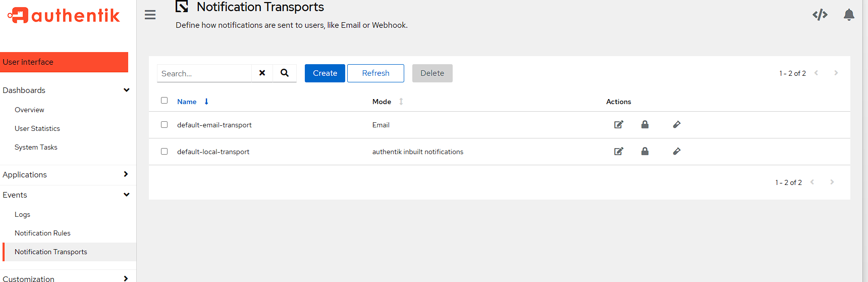This screenshot has height=282, width=868.
Task: Open permissions lock for default-email-transport
Action: click(644, 125)
